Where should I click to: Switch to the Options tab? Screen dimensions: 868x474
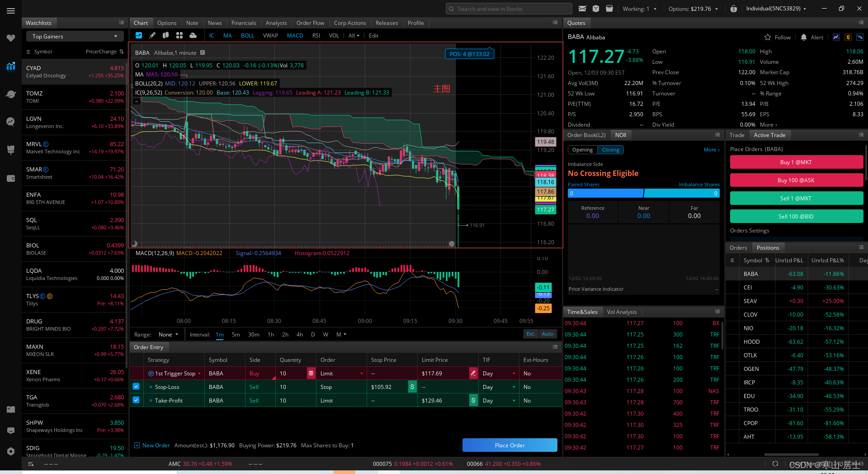pos(167,23)
